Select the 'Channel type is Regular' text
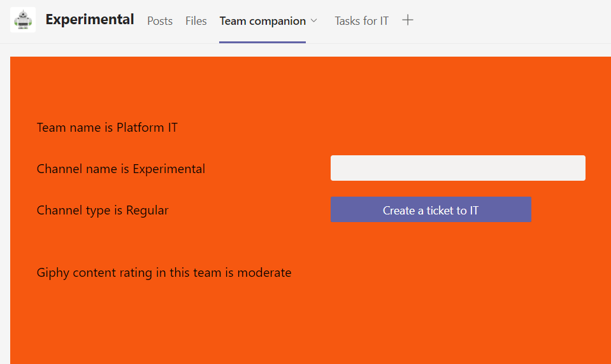The height and width of the screenshot is (364, 611). (103, 210)
